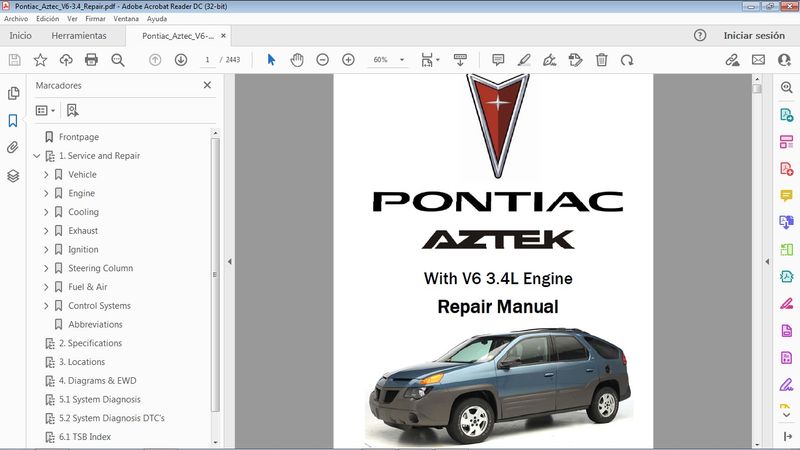Open the layers panel icon

coord(13,176)
